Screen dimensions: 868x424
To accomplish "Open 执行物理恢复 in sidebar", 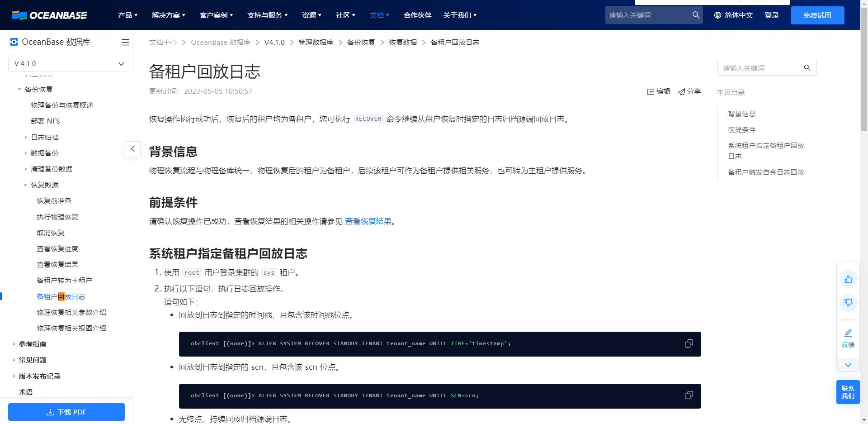I will click(58, 217).
